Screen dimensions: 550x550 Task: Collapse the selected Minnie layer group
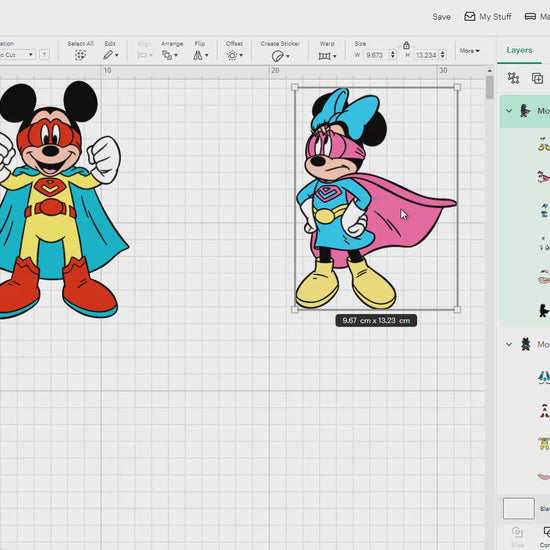click(x=509, y=111)
